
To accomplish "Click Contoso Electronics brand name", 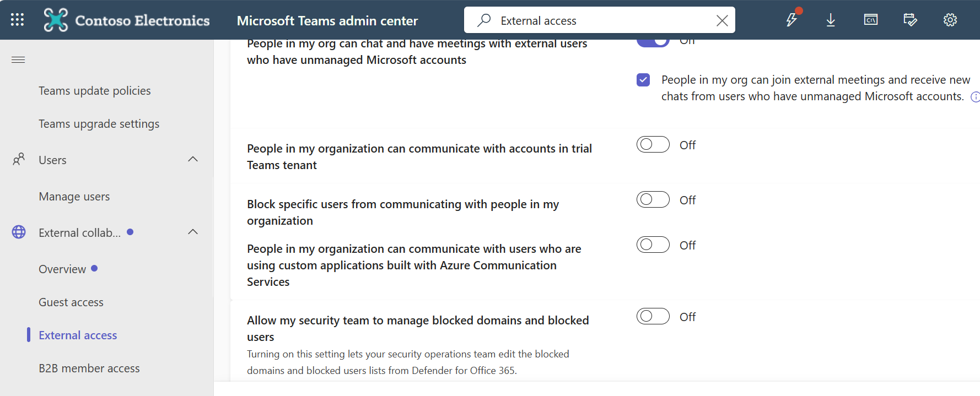I will (x=142, y=20).
